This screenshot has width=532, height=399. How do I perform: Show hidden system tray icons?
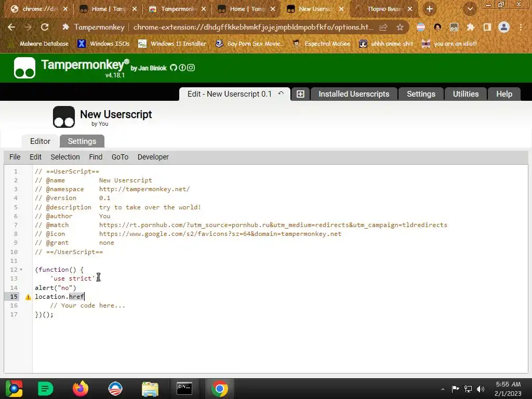443,389
